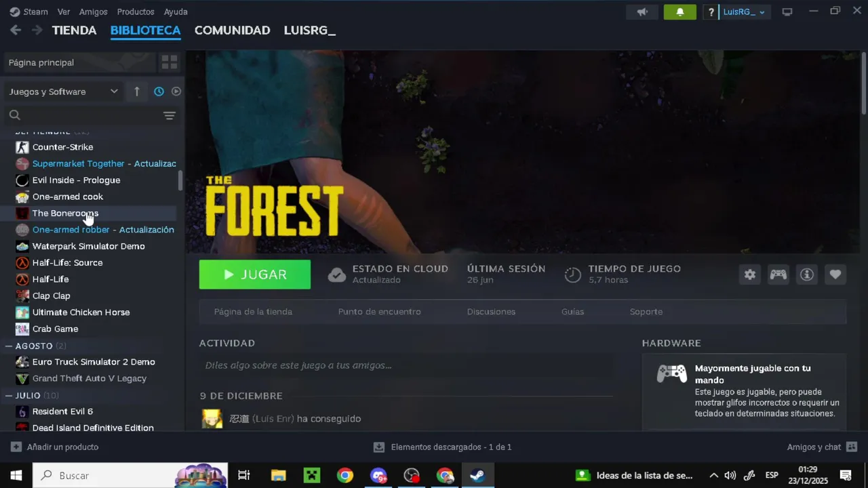Open the COMUNIDAD tab
The width and height of the screenshot is (868, 488).
tap(232, 30)
